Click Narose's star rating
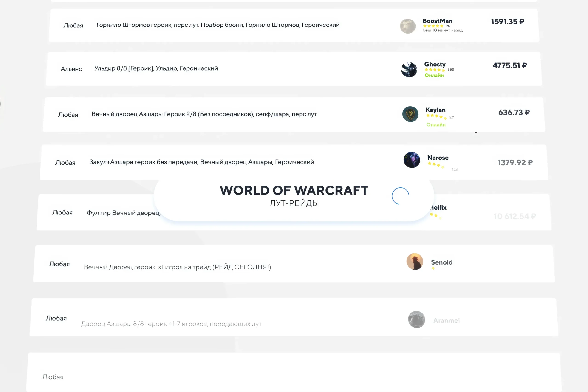The image size is (588, 392). 436,165
